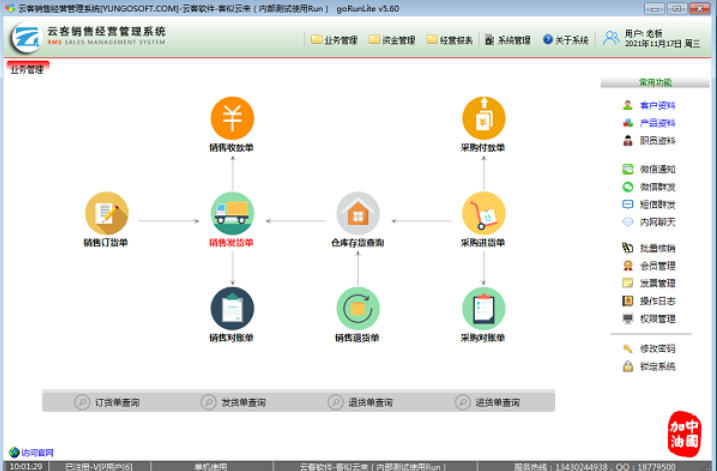Open the 销售订货单 notepad icon

pyautogui.click(x=107, y=214)
